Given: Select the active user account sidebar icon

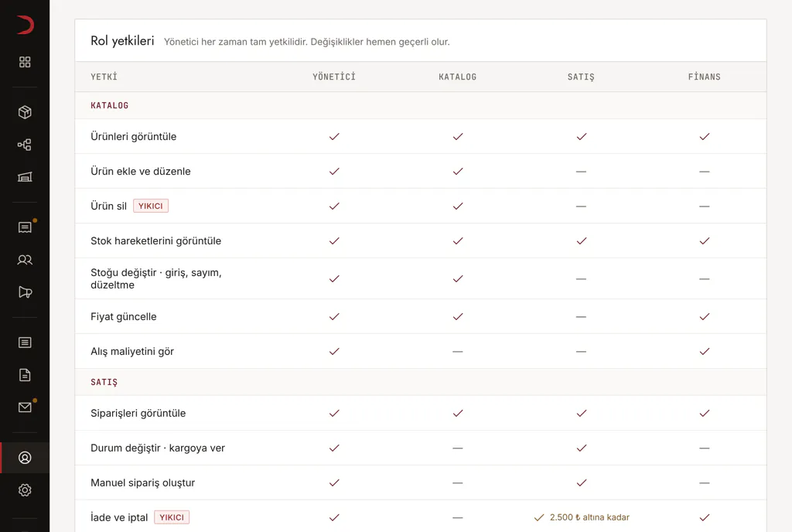Looking at the screenshot, I should (25, 458).
